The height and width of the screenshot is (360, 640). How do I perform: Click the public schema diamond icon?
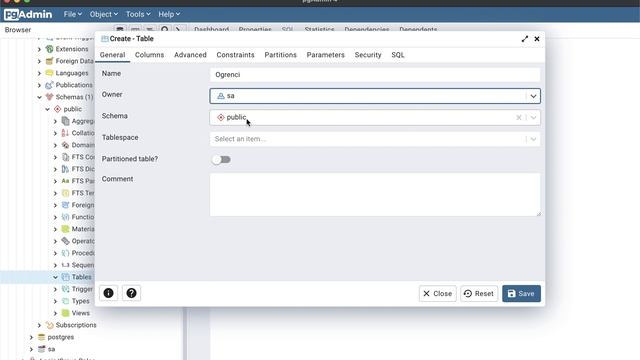tap(58, 109)
